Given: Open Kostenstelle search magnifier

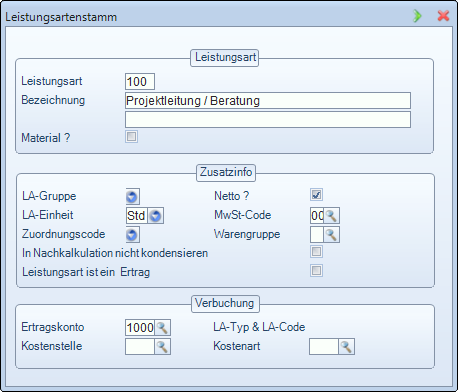Looking at the screenshot, I should 162,347.
